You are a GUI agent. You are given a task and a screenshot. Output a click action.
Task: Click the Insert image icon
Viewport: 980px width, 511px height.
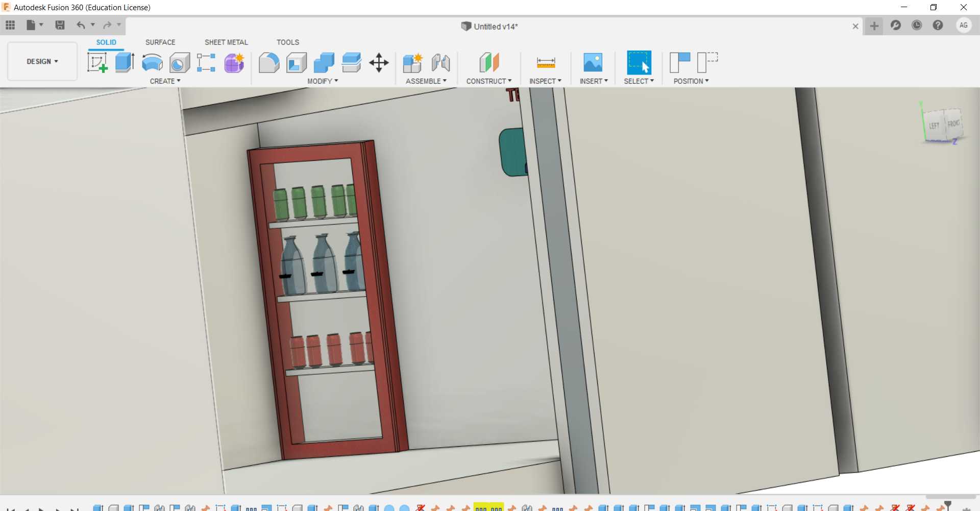pyautogui.click(x=593, y=63)
